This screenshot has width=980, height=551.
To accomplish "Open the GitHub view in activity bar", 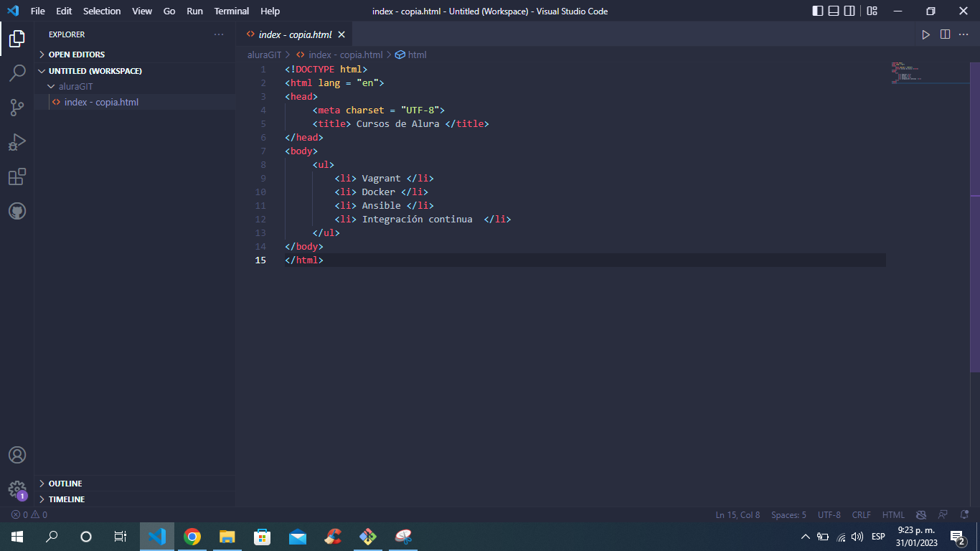I will coord(17,211).
